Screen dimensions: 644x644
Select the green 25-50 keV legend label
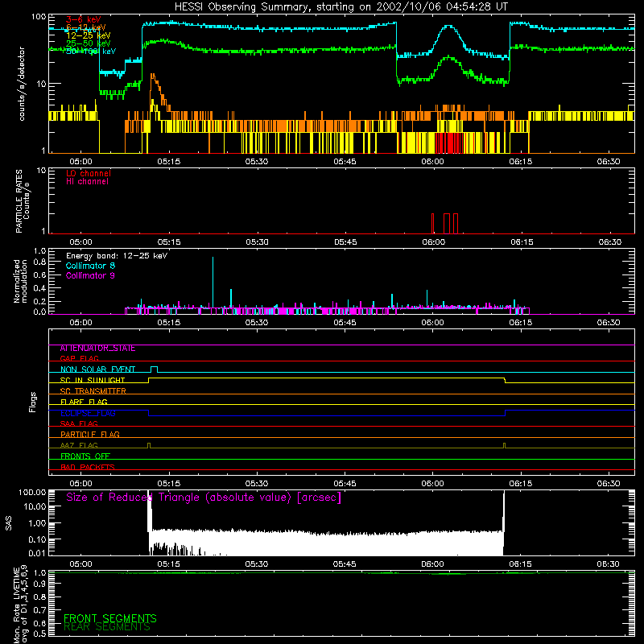click(x=88, y=43)
